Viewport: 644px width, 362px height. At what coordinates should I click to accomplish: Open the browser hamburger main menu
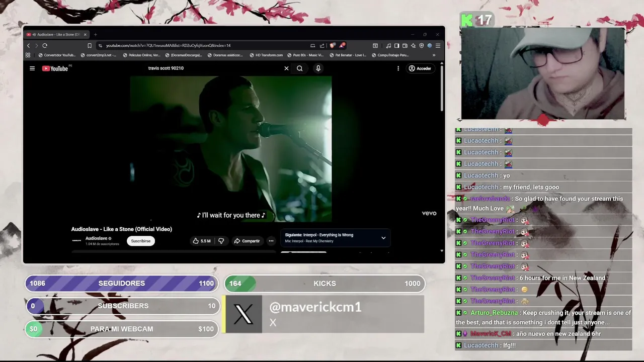point(438,46)
